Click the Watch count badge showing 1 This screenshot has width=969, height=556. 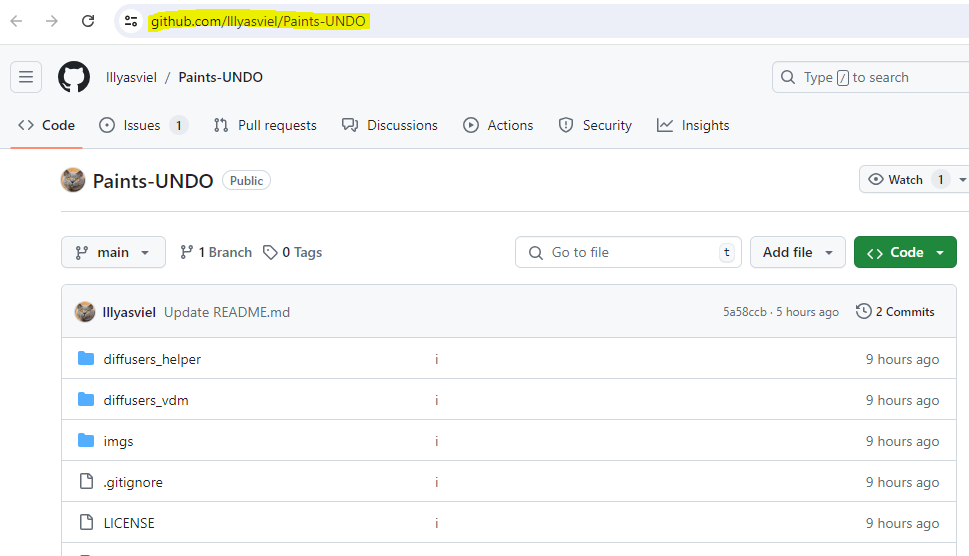[941, 179]
